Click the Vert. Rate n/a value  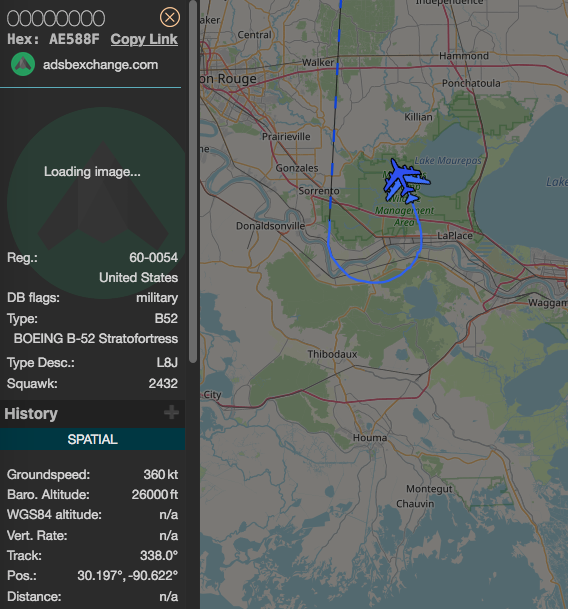169,536
